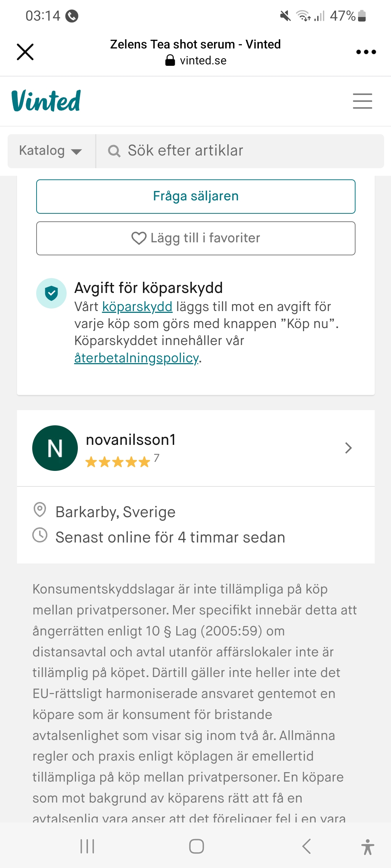Tap the buyer protection shield icon

(51, 293)
